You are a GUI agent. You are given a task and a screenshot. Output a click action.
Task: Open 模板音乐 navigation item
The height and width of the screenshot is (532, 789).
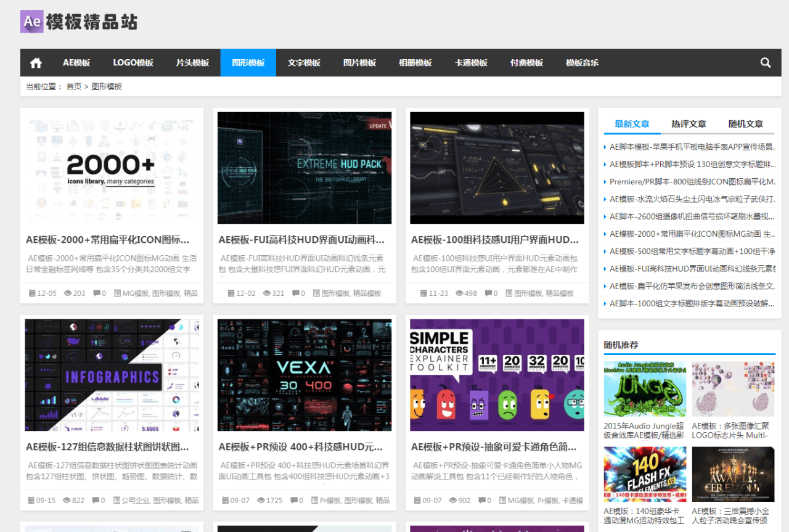point(582,63)
